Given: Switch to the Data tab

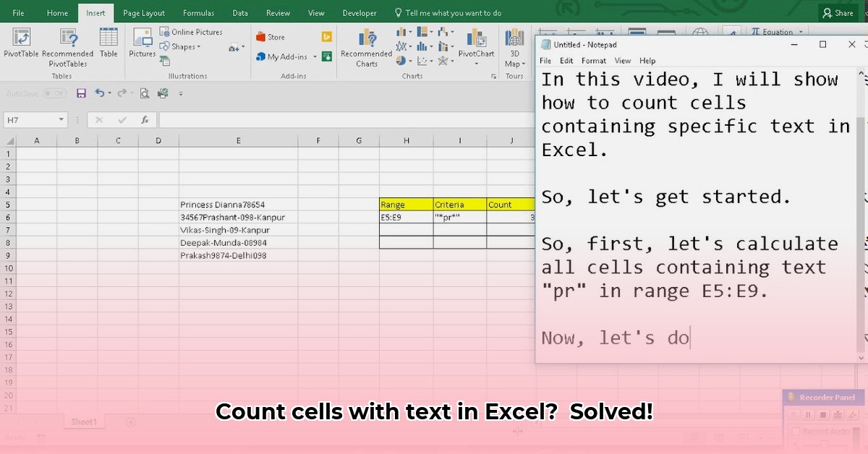Looking at the screenshot, I should click(240, 13).
